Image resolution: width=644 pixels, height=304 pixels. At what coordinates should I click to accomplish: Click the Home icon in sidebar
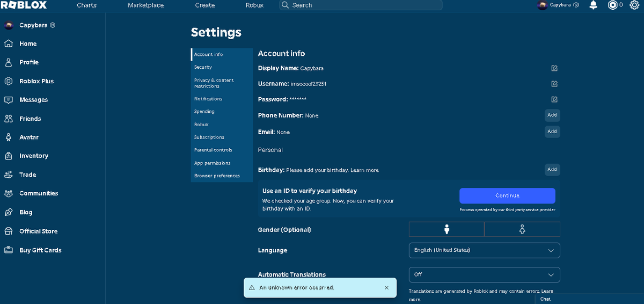tap(9, 44)
